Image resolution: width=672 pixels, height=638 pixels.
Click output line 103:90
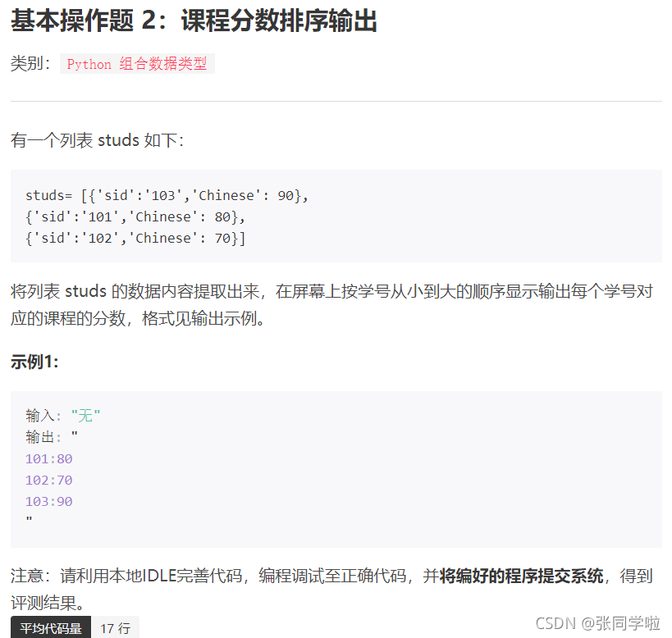[x=49, y=501]
